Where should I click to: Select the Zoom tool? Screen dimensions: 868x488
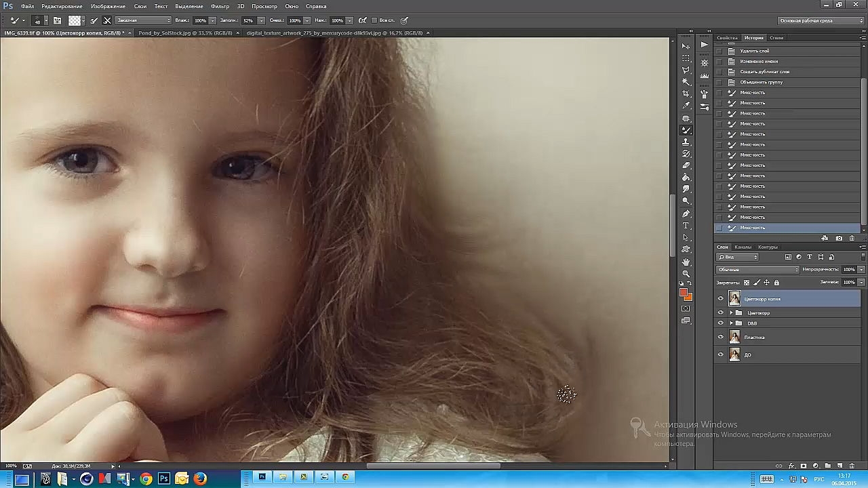pos(686,273)
